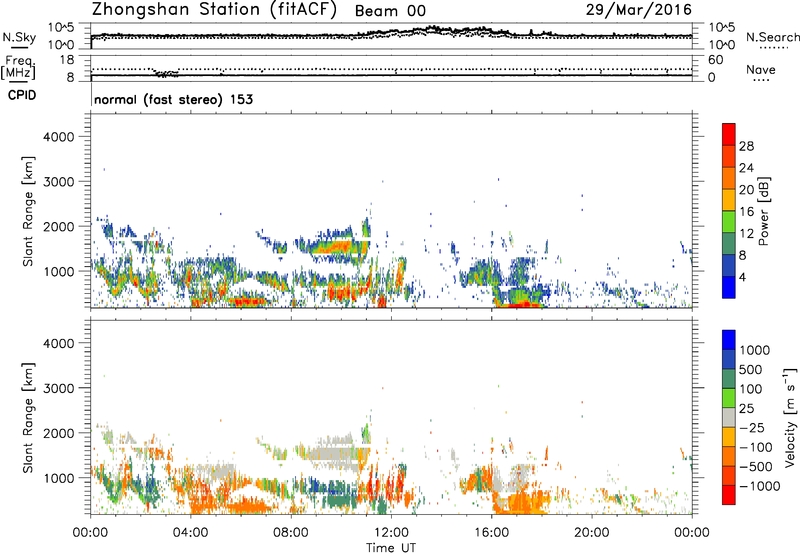The image size is (800, 554).
Task: Click frequency axis value '18'
Action: (x=66, y=60)
